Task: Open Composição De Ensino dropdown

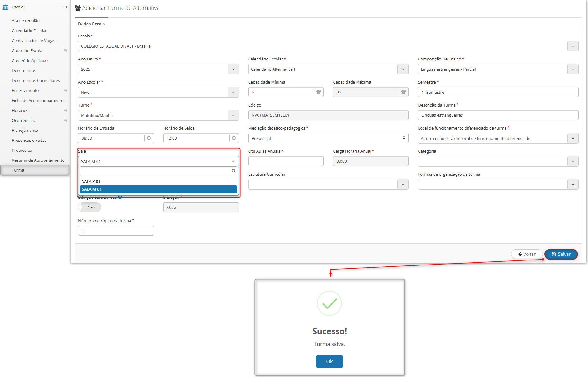Action: pos(498,69)
